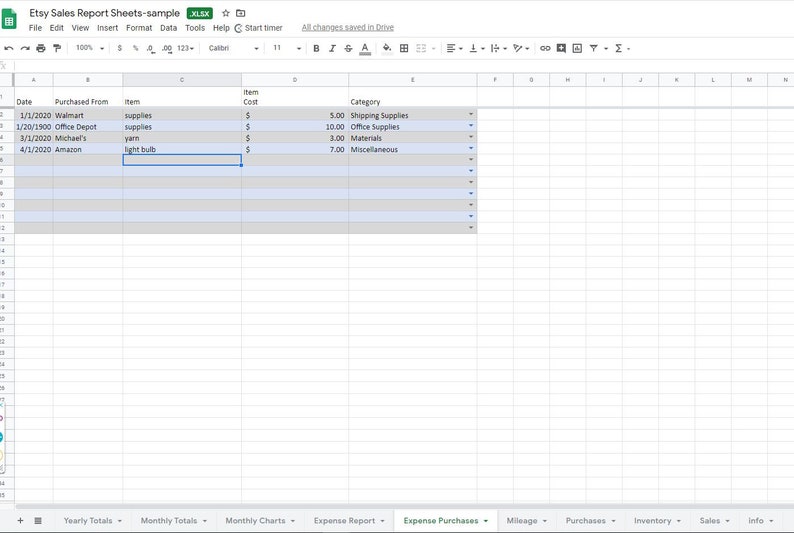The width and height of the screenshot is (794, 533).
Task: Open text rotation options
Action: [521, 48]
